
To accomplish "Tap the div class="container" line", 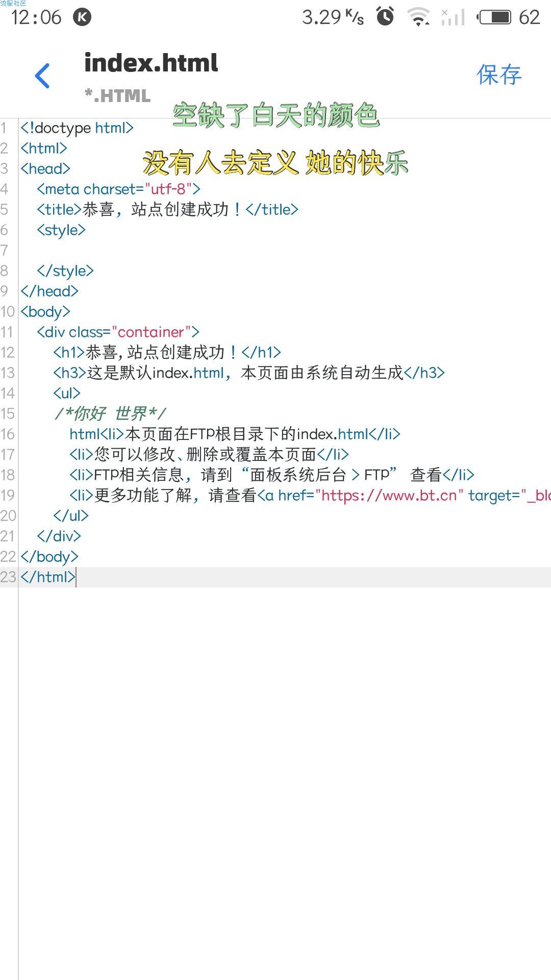I will point(118,332).
